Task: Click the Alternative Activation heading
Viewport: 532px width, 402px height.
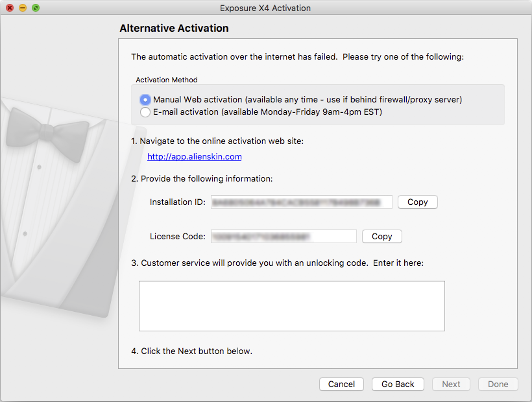Action: (174, 28)
